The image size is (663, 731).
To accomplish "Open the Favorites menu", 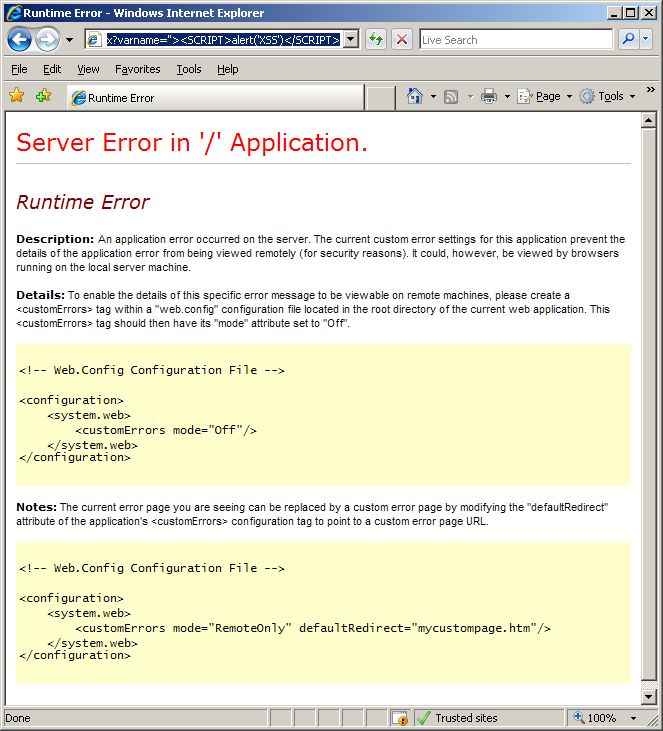I will click(138, 69).
